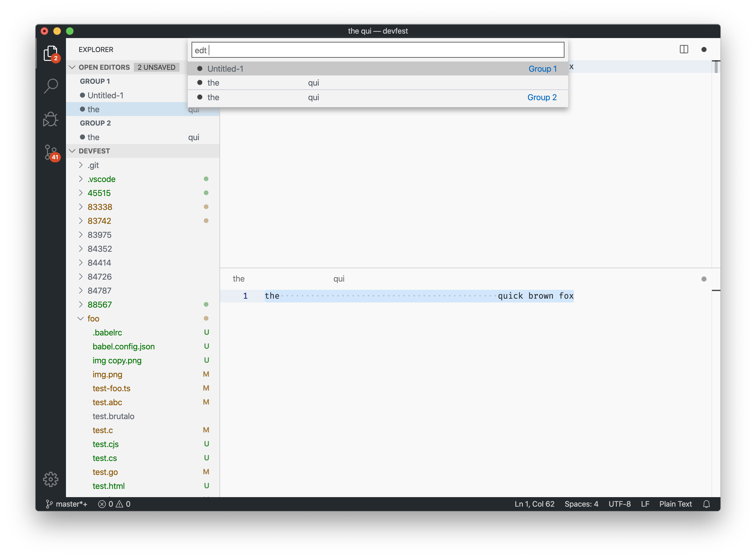Screen dimensions: 756x558
Task: Click UTF-8 to change file encoding
Action: pyautogui.click(x=620, y=504)
